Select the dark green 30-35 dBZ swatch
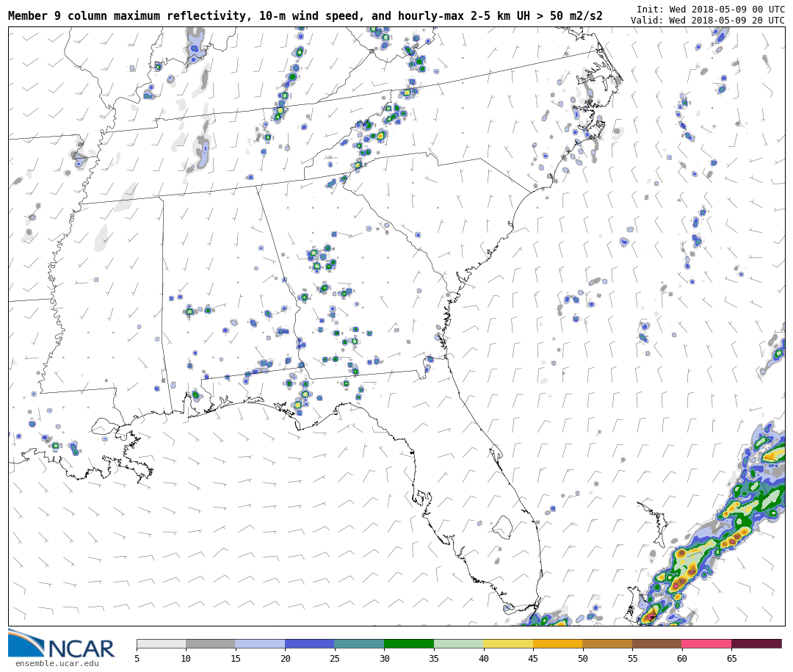The height and width of the screenshot is (672, 793). [x=409, y=643]
